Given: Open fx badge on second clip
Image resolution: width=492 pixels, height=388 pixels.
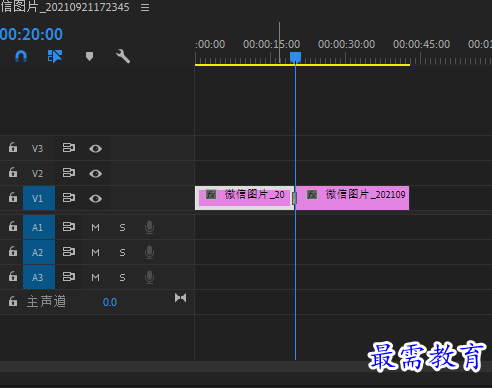Looking at the screenshot, I should pyautogui.click(x=312, y=194).
